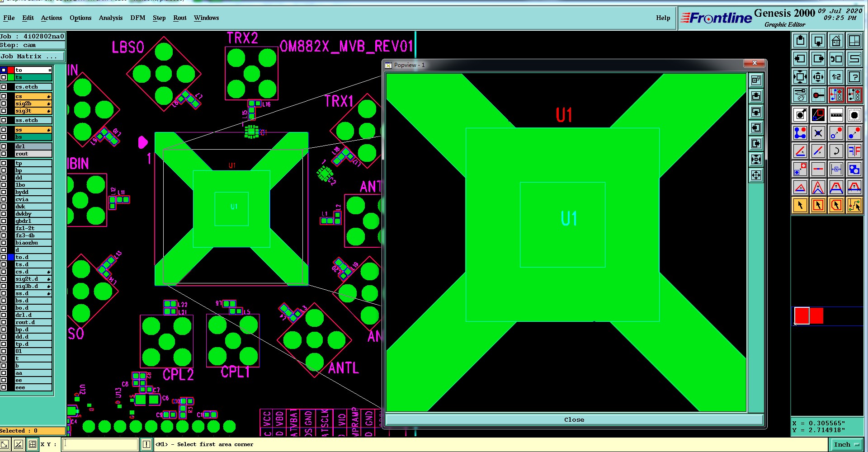Toggle checkbox for layer 'to.d'

(x=4, y=257)
